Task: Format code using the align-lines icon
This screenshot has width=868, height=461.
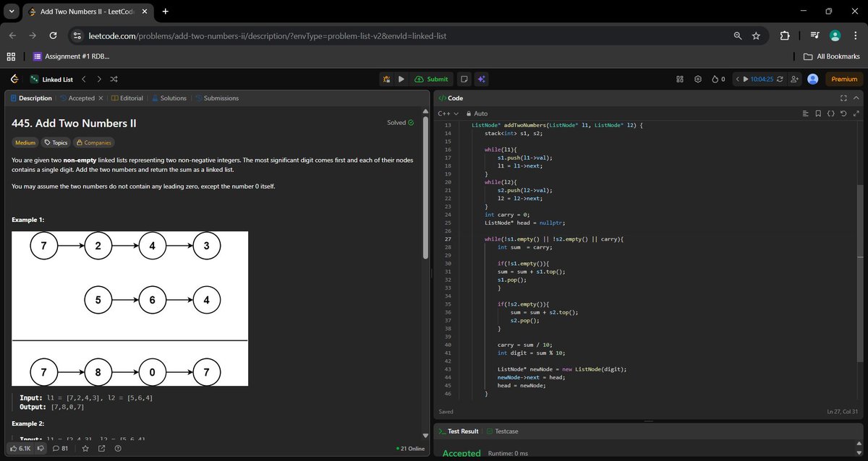Action: pos(805,113)
